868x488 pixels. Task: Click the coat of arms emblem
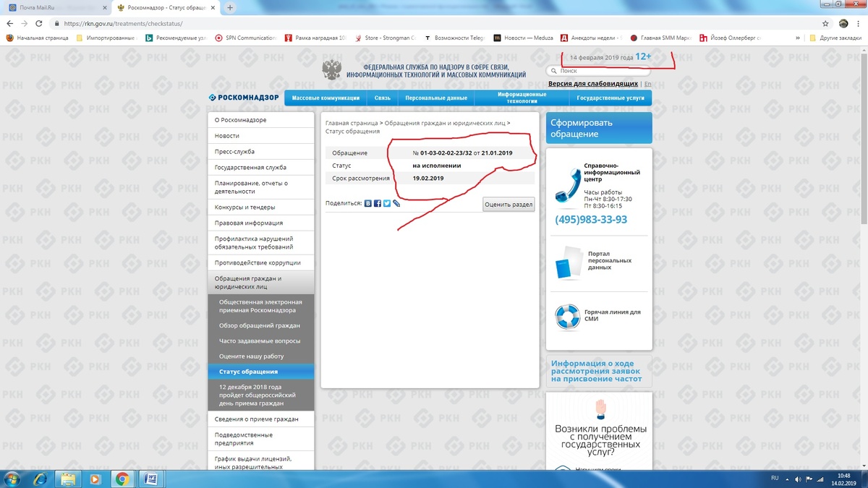pyautogui.click(x=332, y=70)
